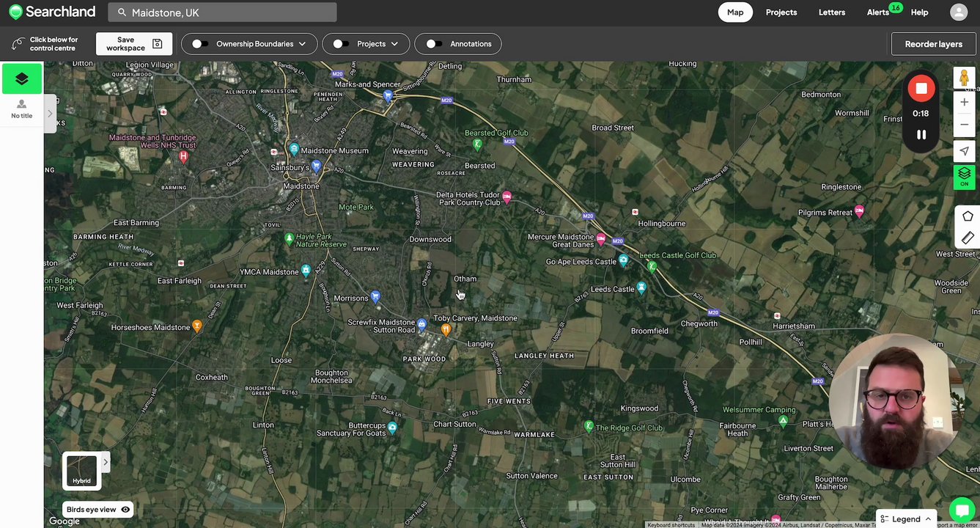This screenshot has height=528, width=980.
Task: Select the Hybrid basemap thumbnail
Action: click(81, 471)
